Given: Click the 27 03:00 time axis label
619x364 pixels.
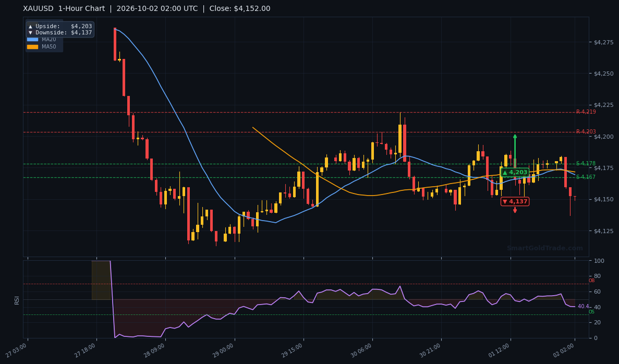Looking at the screenshot, I should click(x=17, y=350).
